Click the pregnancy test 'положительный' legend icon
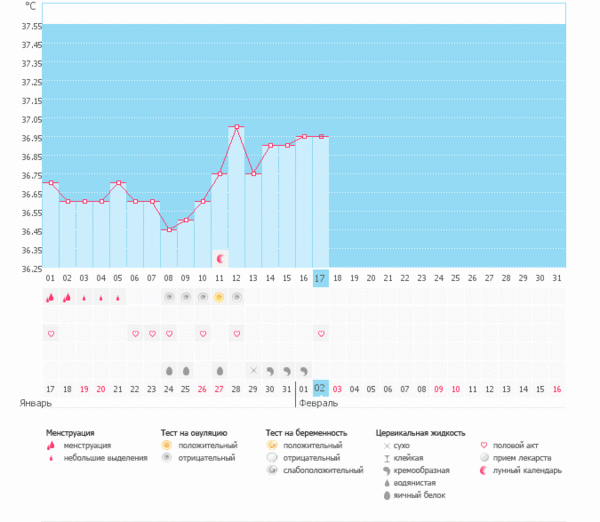 pos(272,445)
